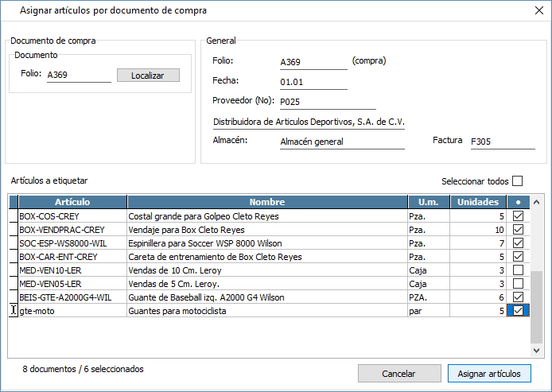Uncheck the BOX-COS-CREY row checkbox

pos(519,216)
